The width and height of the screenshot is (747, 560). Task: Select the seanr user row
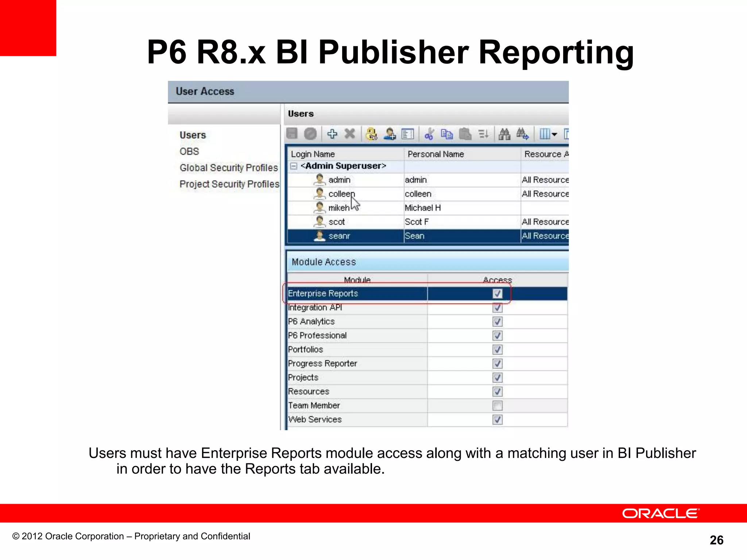tap(428, 236)
